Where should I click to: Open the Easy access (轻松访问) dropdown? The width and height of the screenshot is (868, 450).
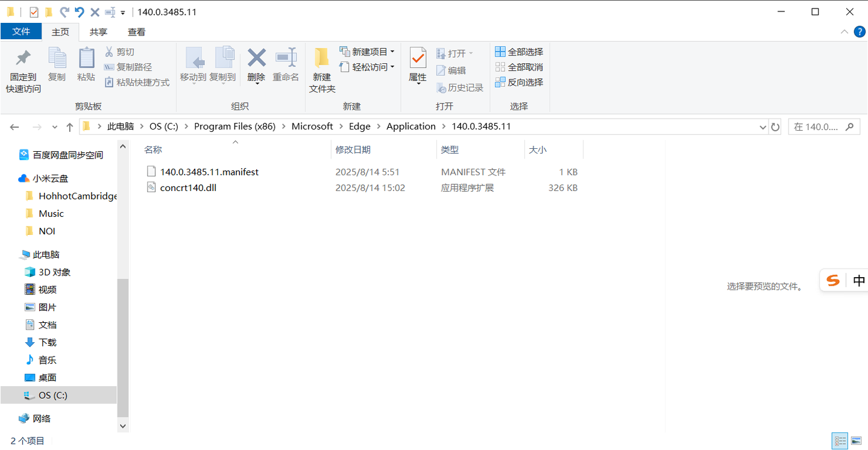tap(367, 67)
